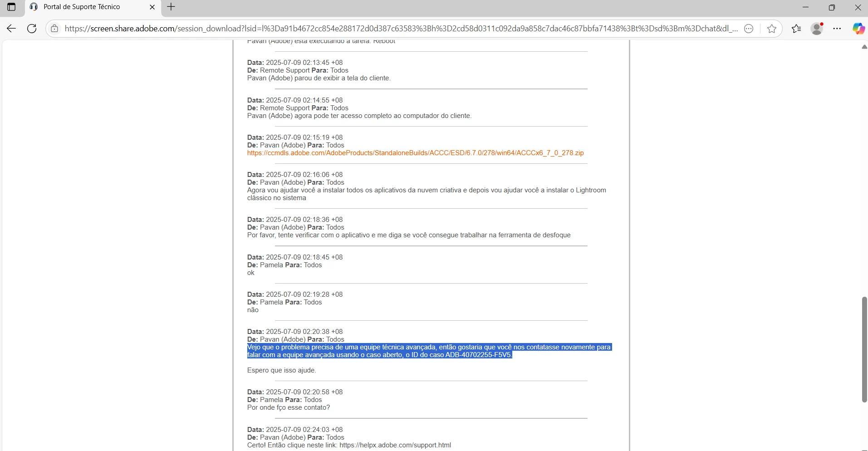This screenshot has width=868, height=451.
Task: Click the text 'Espero que isso ajude.'
Action: pos(281,370)
